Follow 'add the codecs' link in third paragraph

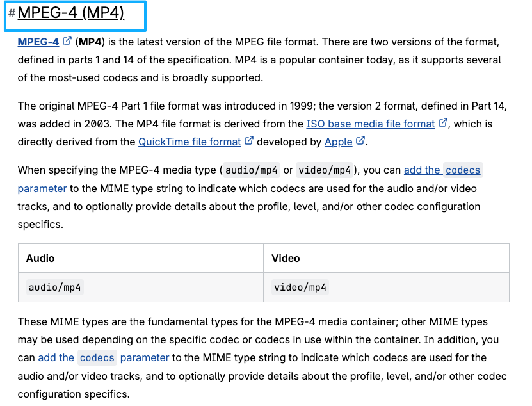(x=442, y=170)
